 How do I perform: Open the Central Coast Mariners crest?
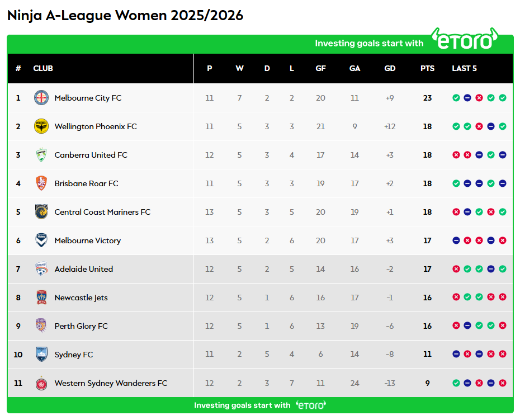pyautogui.click(x=41, y=212)
